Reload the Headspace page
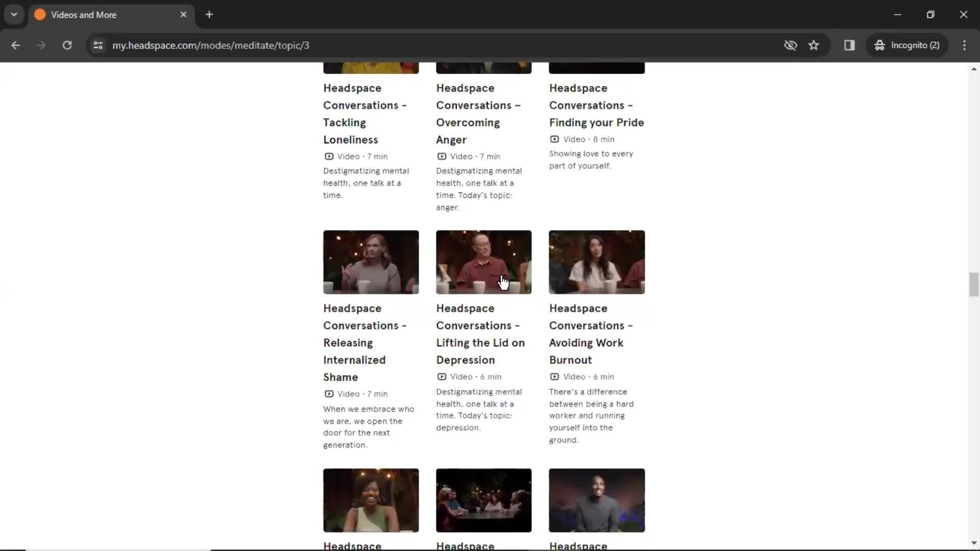The height and width of the screenshot is (551, 980). coord(67,45)
